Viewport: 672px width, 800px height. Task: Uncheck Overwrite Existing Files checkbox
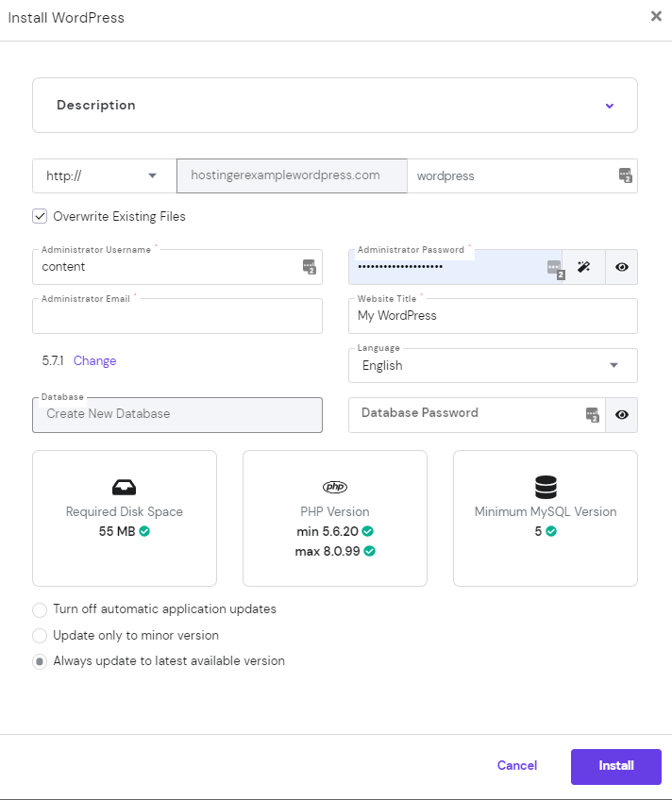pyautogui.click(x=40, y=216)
